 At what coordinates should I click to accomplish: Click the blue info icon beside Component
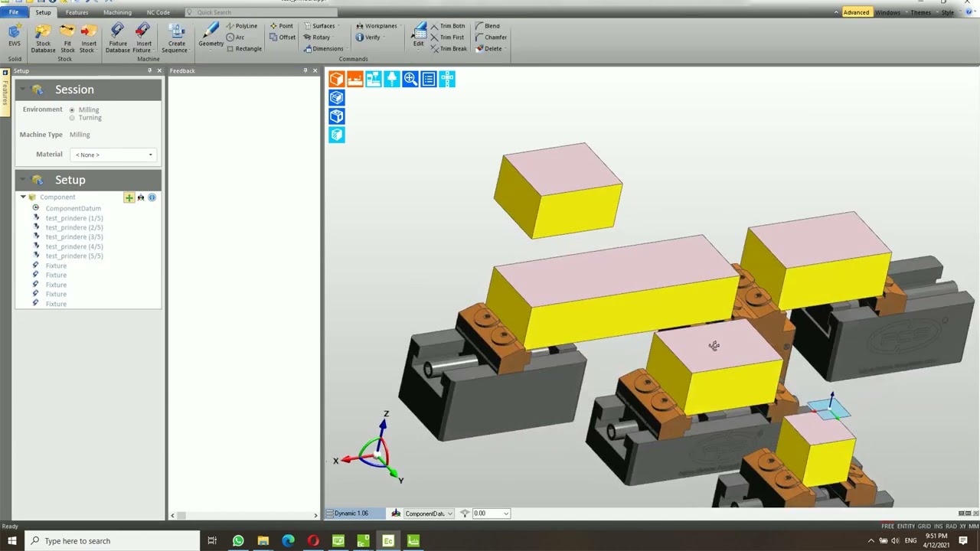click(152, 197)
